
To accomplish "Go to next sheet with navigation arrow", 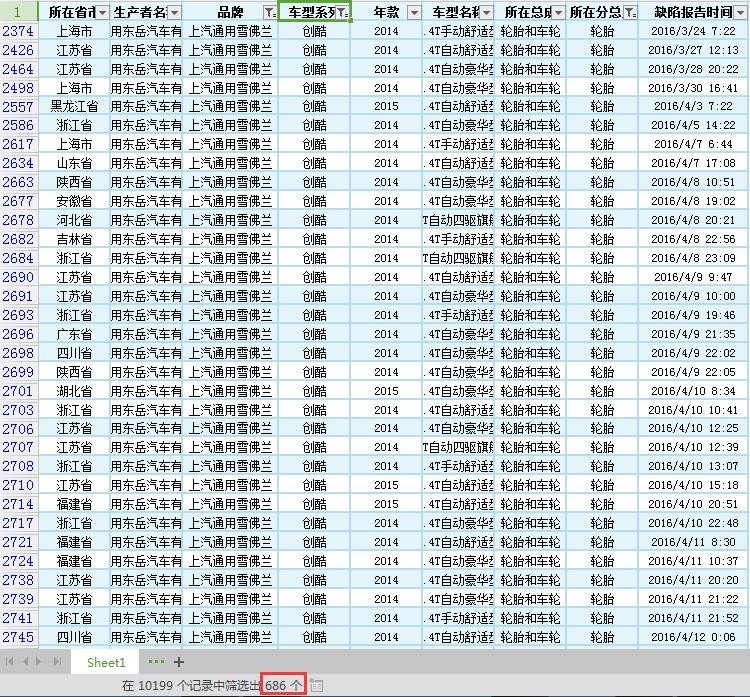I will pos(39,662).
